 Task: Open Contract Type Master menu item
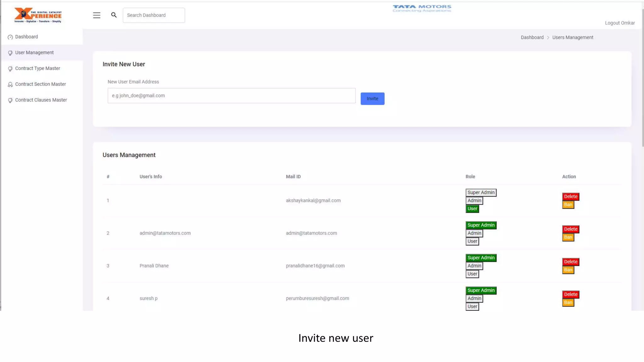(37, 68)
